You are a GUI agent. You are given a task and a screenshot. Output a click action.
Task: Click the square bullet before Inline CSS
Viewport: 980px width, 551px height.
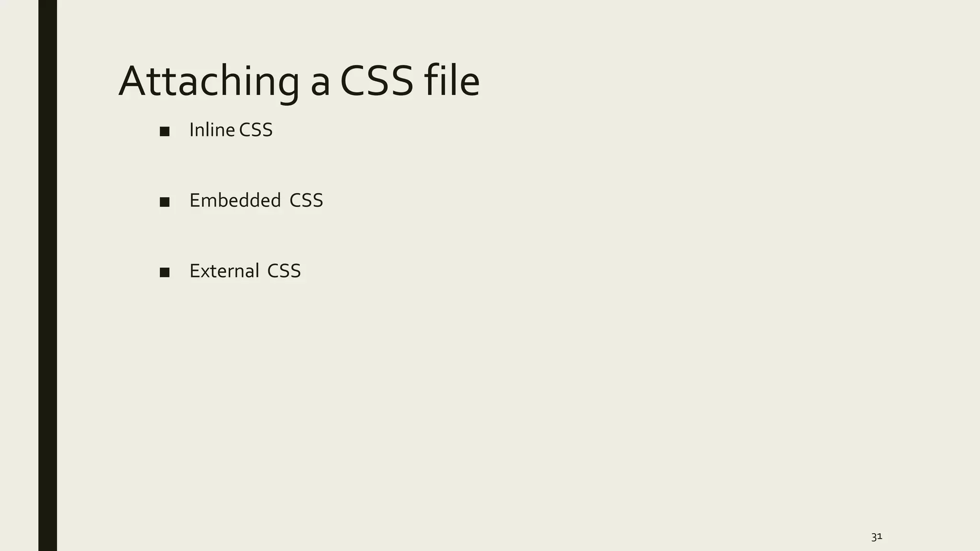165,132
